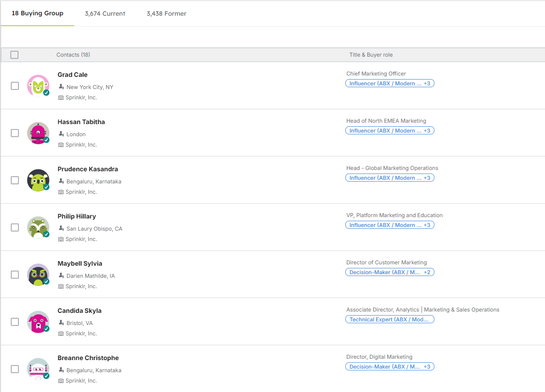Select the checkbox next to Maybell Sylvia

coord(15,275)
